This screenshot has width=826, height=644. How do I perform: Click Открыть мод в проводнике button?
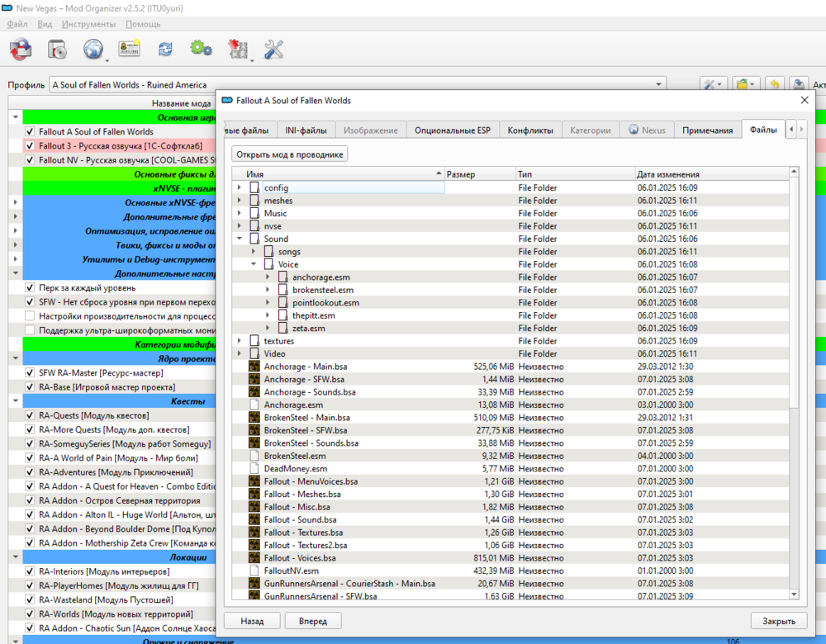[x=290, y=154]
